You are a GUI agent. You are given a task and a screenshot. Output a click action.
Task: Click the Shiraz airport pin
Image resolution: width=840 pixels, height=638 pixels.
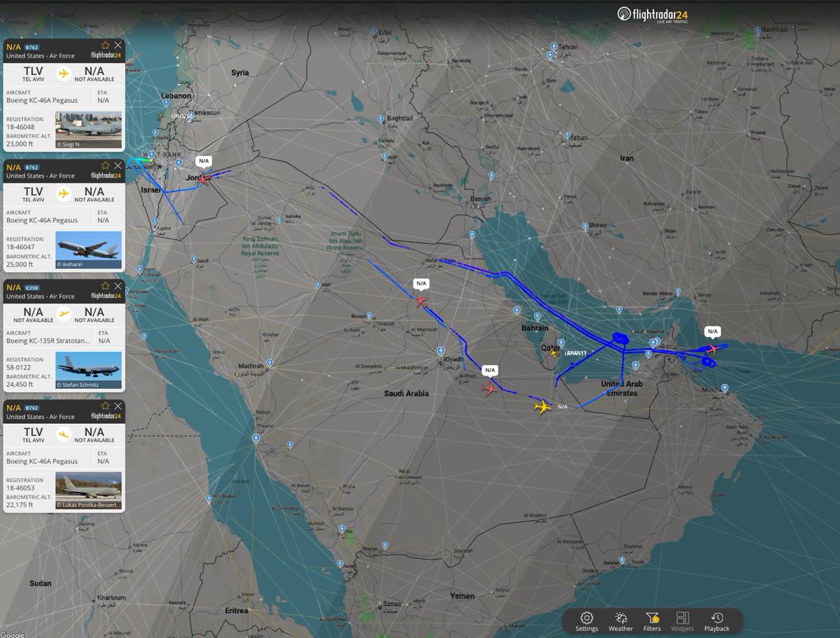click(x=585, y=227)
